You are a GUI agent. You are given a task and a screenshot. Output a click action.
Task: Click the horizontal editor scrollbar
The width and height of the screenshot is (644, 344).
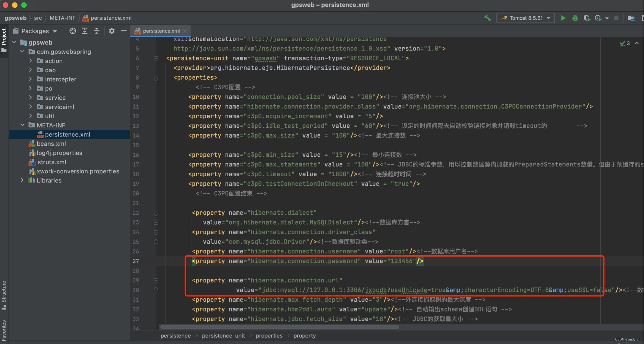[x=280, y=327]
